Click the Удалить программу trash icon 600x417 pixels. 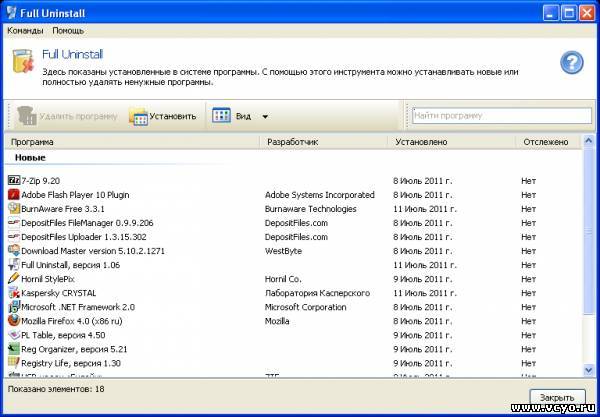[26, 116]
